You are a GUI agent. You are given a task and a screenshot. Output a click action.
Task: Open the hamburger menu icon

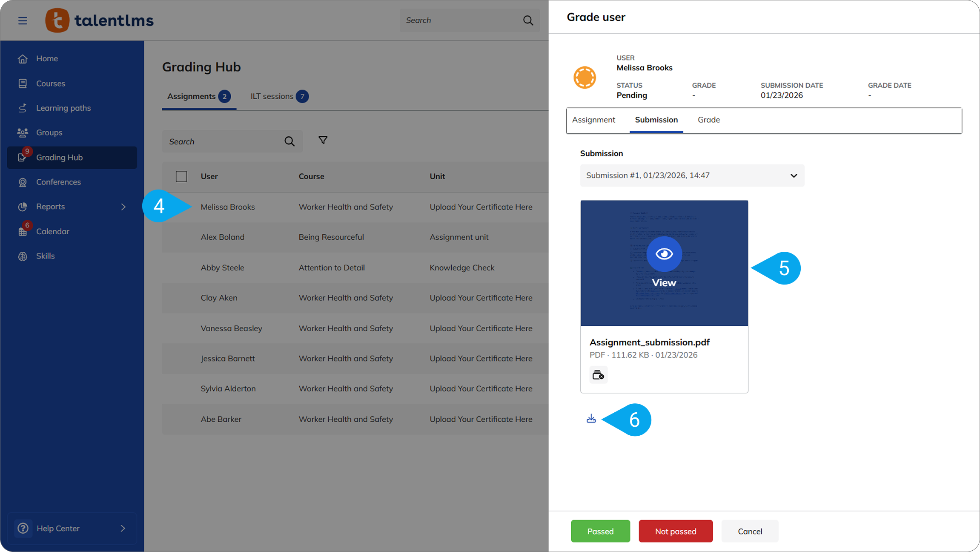point(23,20)
